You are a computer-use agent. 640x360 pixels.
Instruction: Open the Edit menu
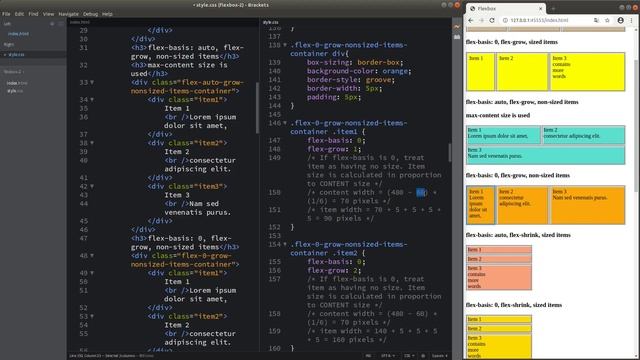click(x=19, y=14)
